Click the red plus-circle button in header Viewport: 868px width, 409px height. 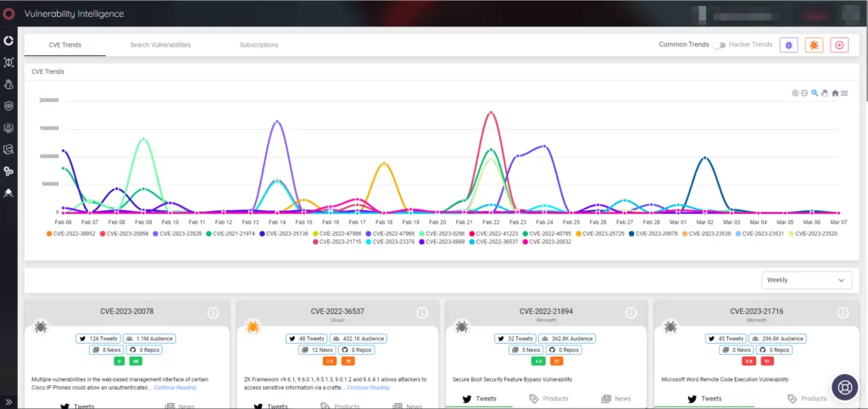[839, 45]
